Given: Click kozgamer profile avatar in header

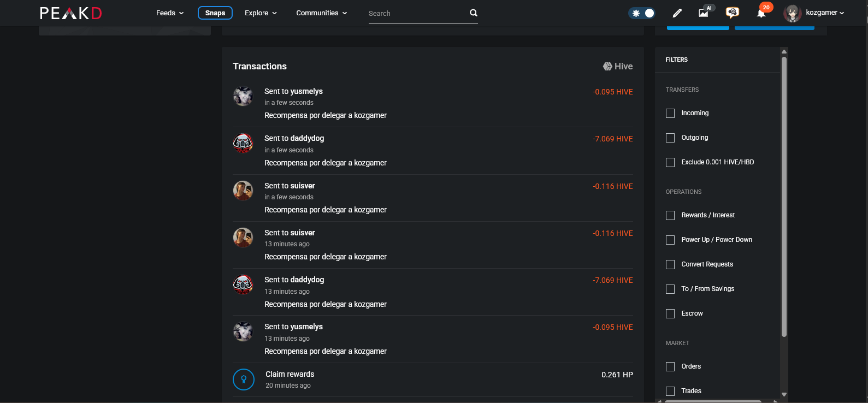Looking at the screenshot, I should (792, 13).
